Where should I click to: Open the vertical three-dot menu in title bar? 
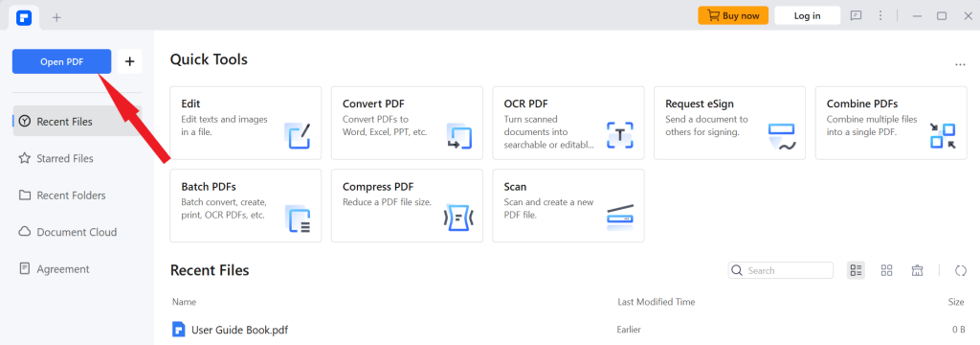[x=880, y=15]
